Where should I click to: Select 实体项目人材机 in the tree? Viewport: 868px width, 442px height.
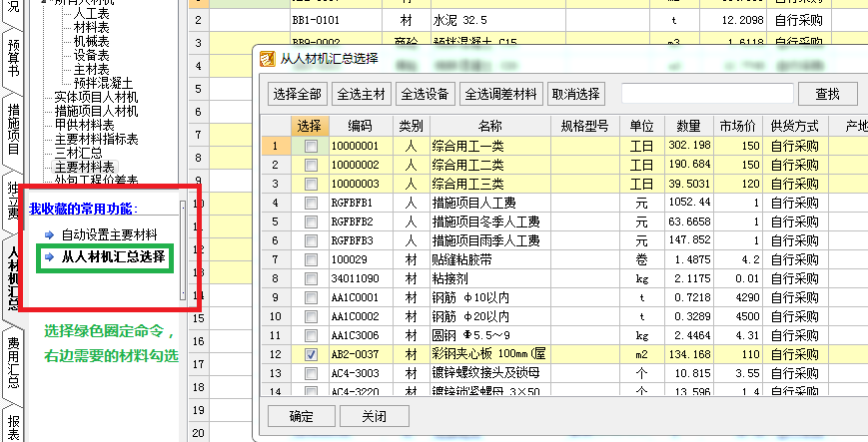[x=96, y=98]
